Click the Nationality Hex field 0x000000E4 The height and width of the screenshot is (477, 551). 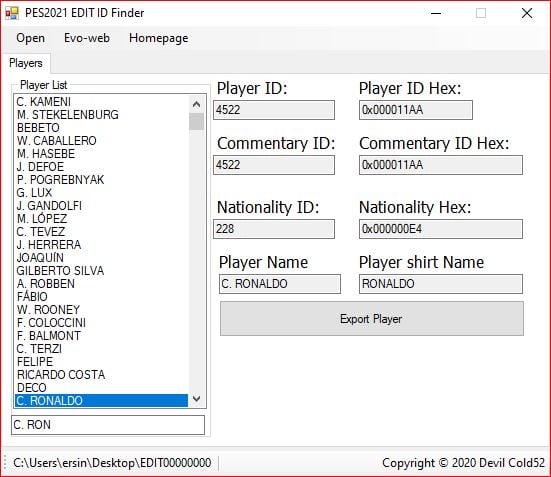441,229
